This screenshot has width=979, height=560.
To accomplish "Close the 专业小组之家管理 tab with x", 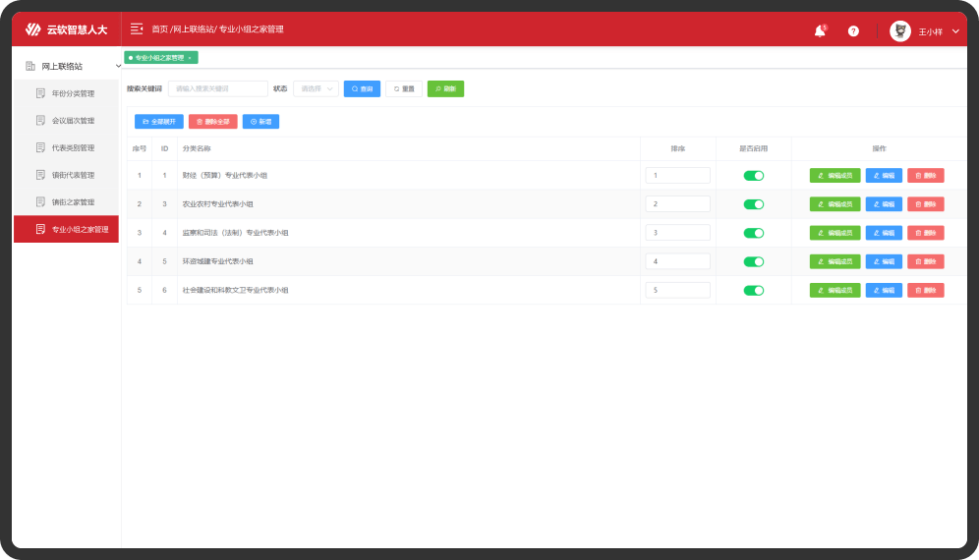I will 190,58.
